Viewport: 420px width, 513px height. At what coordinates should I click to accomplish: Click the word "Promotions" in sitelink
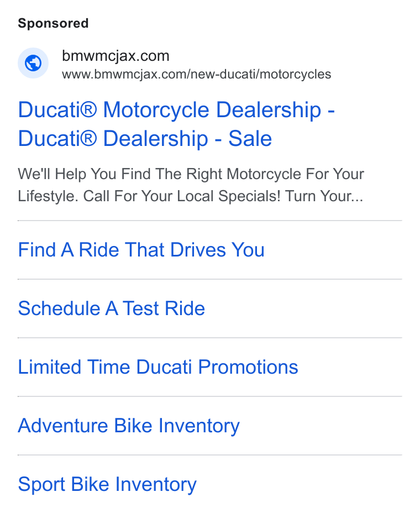pos(248,367)
